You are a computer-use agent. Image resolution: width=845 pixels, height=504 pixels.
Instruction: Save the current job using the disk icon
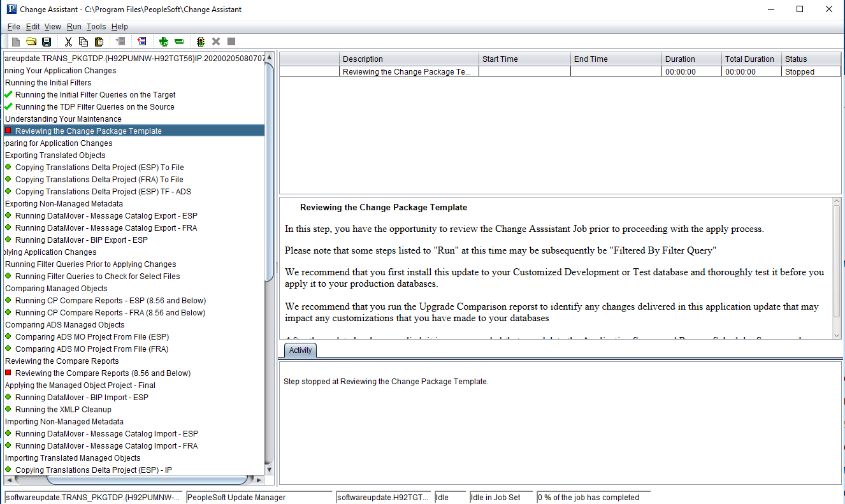point(45,41)
